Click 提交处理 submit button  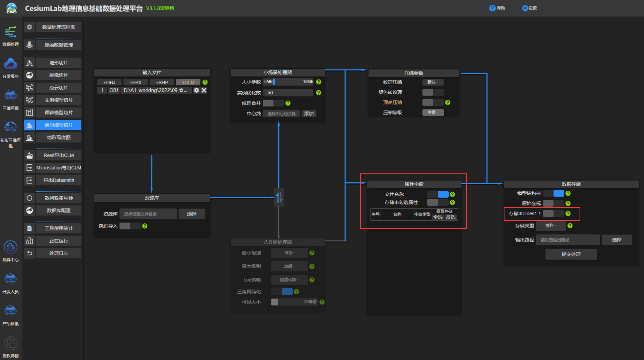571,254
